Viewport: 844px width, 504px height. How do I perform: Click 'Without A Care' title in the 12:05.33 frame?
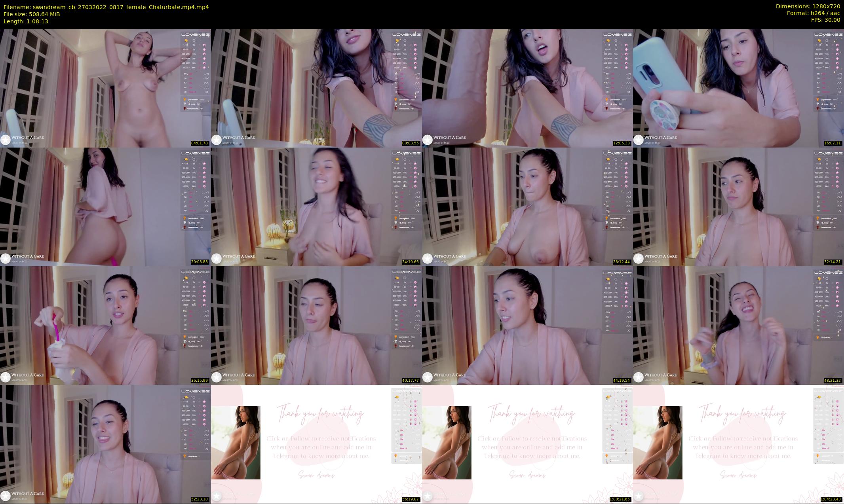[449, 138]
